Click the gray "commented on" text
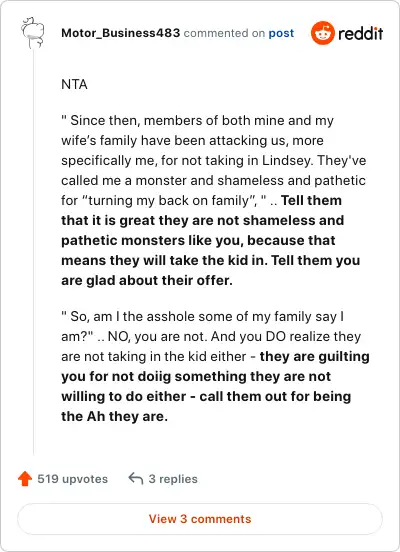Screen dimensions: 400x552 coord(224,33)
